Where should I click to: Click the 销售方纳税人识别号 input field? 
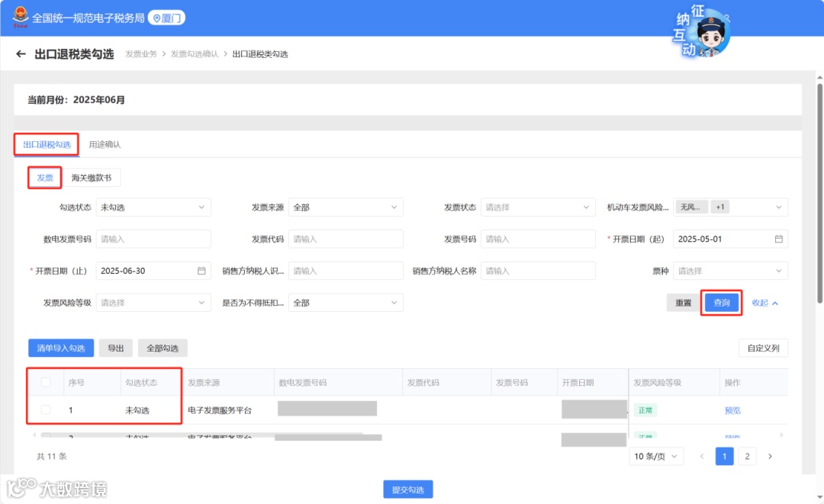[346, 271]
